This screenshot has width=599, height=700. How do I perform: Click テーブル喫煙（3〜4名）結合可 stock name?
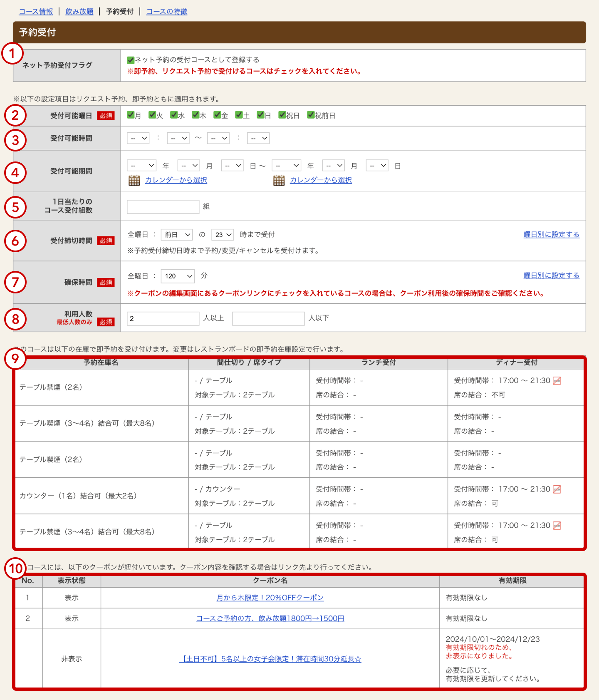(x=102, y=423)
